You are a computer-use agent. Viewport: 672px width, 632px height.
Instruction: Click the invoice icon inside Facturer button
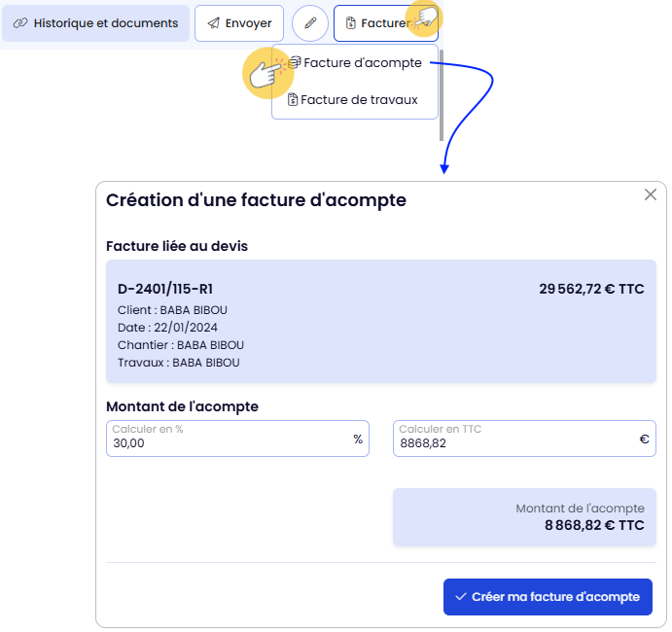click(x=350, y=23)
